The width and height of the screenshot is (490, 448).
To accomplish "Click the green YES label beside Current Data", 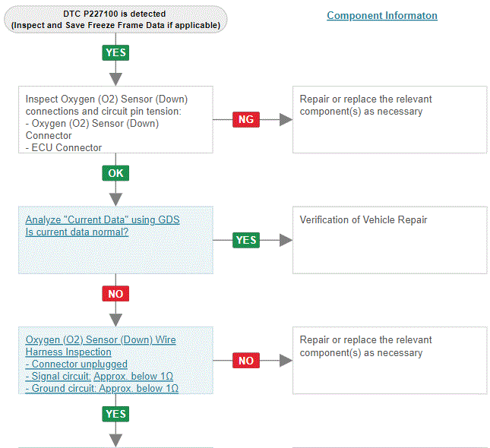I will tap(246, 240).
